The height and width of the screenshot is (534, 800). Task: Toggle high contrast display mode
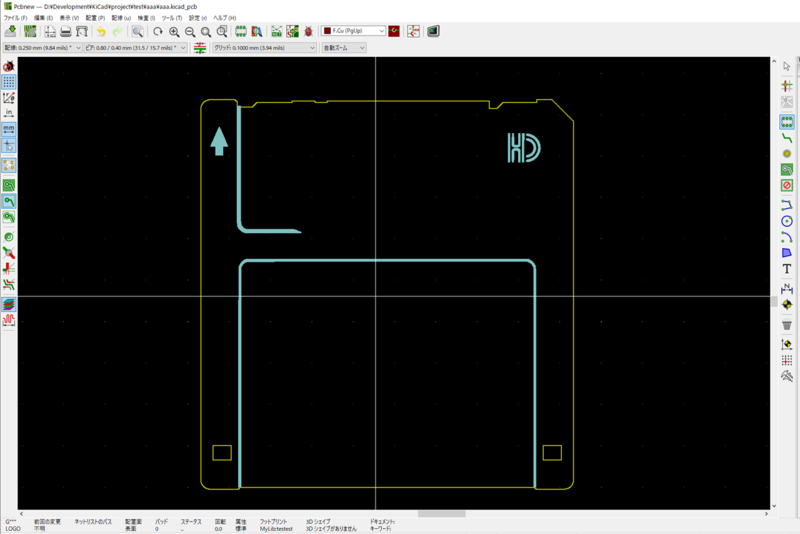pos(9,285)
